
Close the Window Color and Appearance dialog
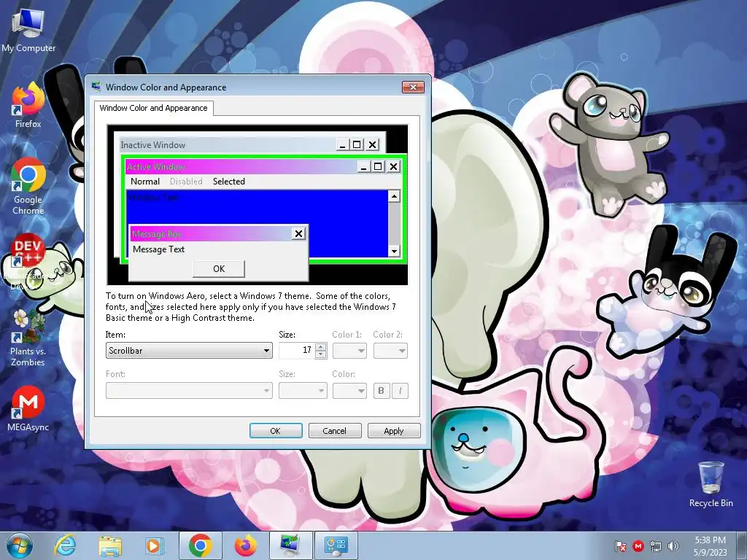point(413,87)
